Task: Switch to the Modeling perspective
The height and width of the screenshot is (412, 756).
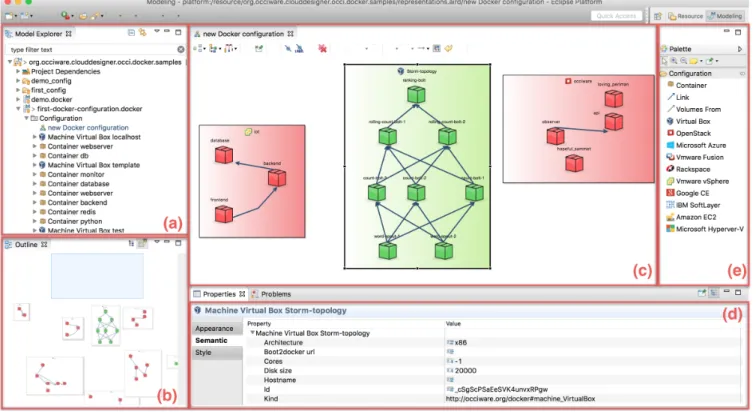Action: coord(725,16)
